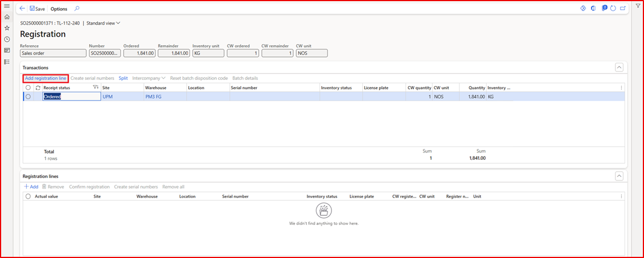Open Favorites star in left sidebar

tap(7, 28)
